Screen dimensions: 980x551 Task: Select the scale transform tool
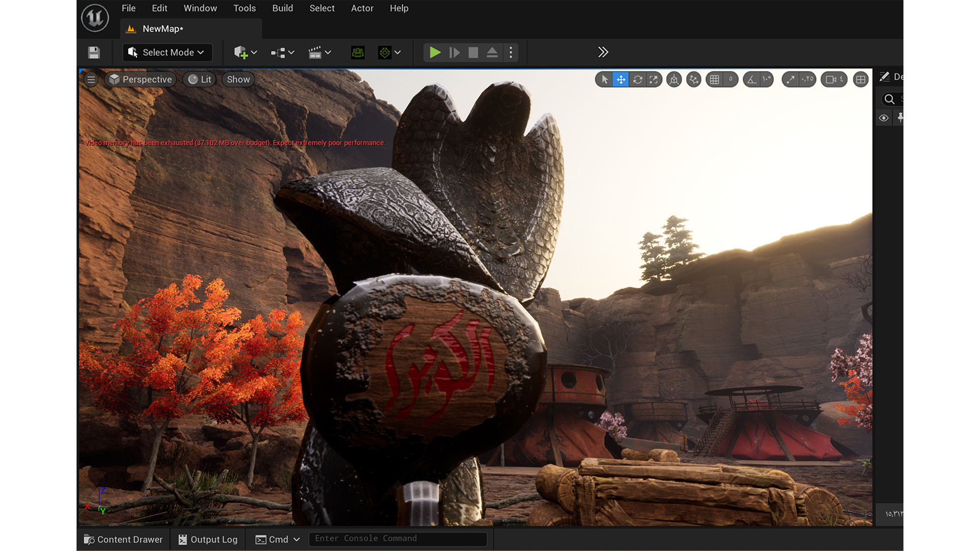click(x=654, y=80)
